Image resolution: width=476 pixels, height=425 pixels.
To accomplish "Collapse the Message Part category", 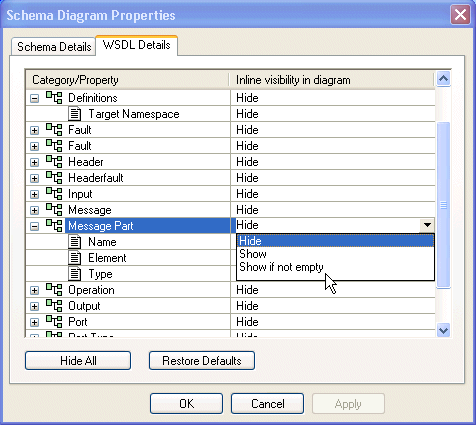I will (x=34, y=227).
